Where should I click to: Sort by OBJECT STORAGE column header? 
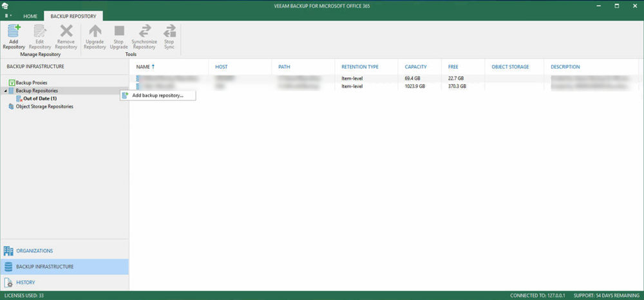[510, 66]
